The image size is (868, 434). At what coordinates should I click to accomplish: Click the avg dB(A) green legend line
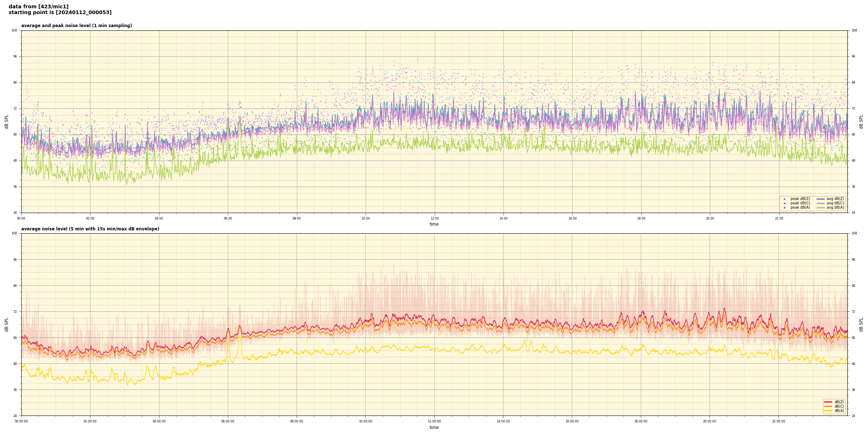click(x=820, y=208)
